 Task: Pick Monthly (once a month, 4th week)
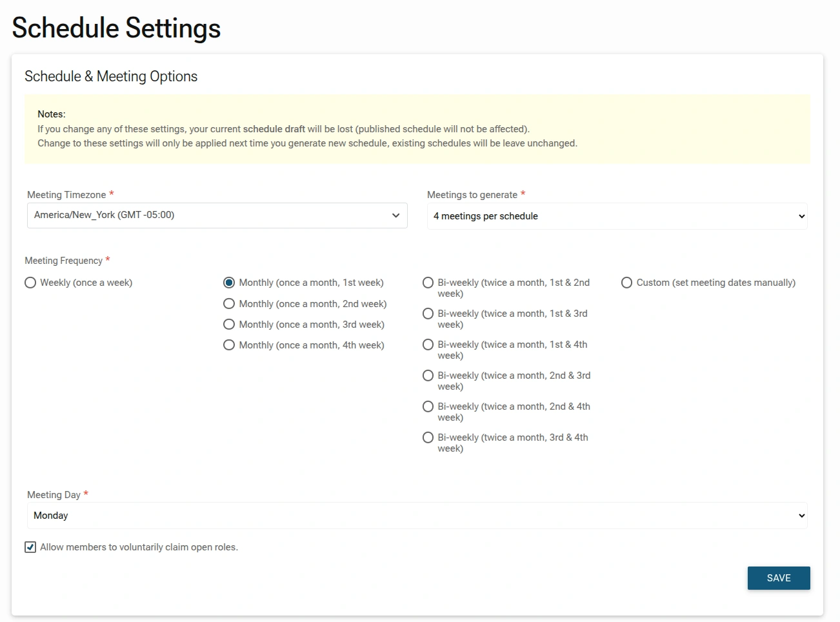(229, 345)
